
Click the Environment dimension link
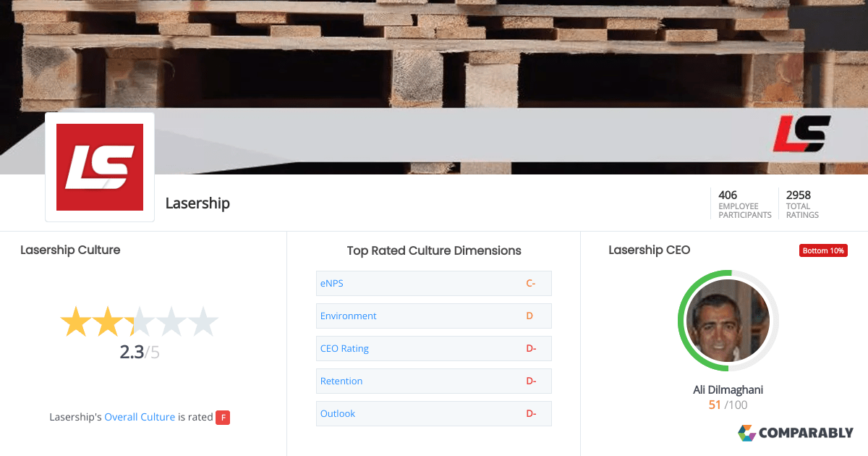(x=348, y=316)
